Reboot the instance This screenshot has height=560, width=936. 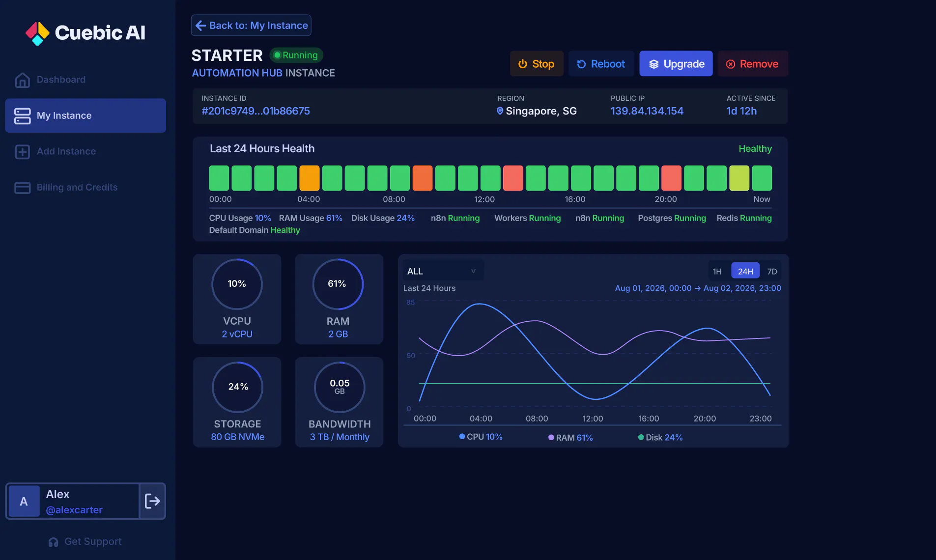(x=601, y=64)
